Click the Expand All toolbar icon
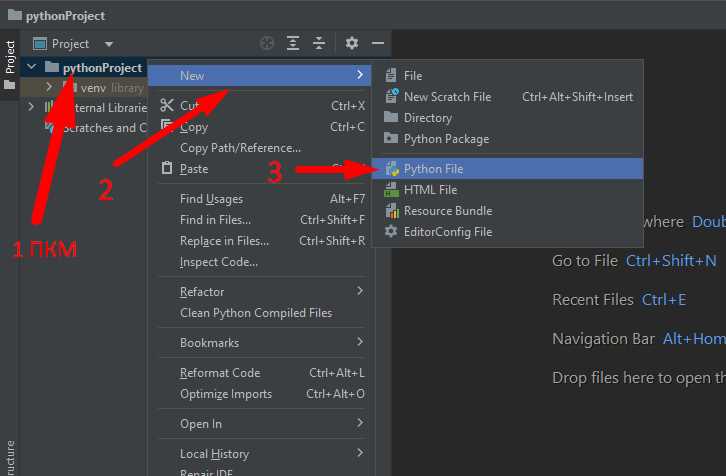The height and width of the screenshot is (476, 726). [x=293, y=44]
